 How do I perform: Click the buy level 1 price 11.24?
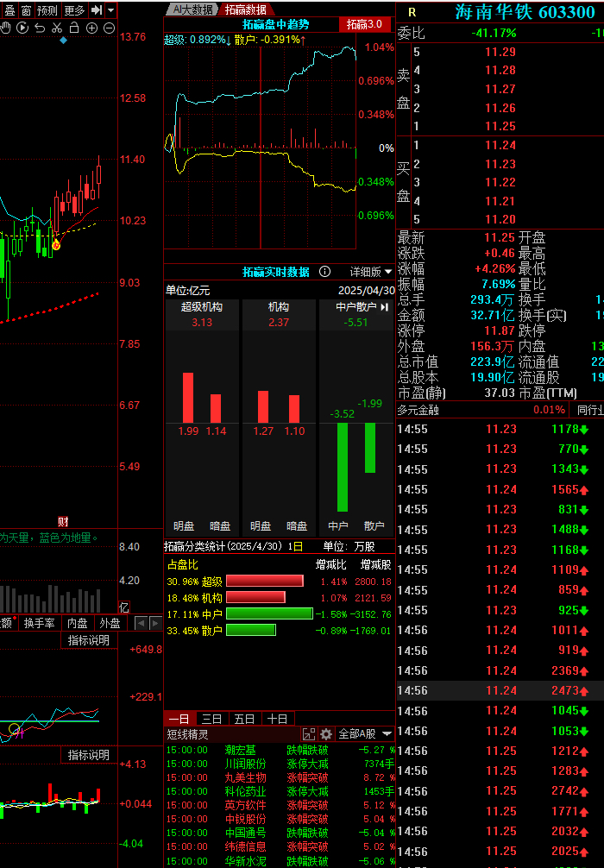[500, 145]
